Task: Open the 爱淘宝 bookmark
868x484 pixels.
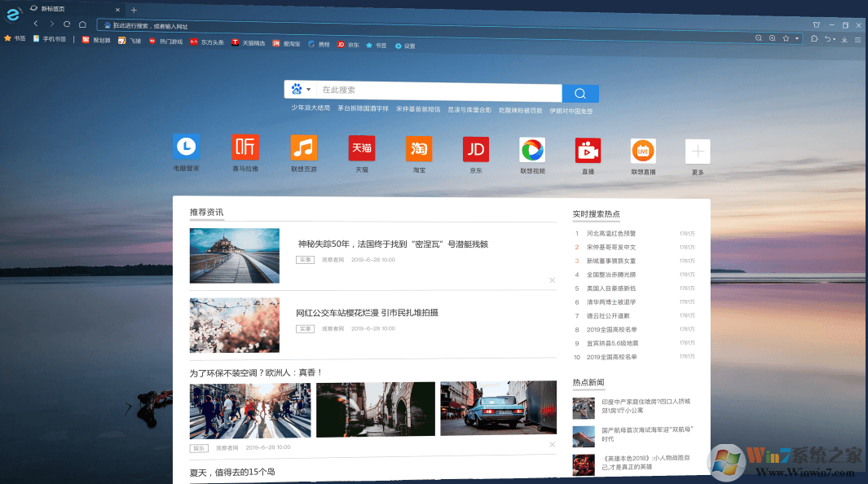Action: tap(286, 43)
